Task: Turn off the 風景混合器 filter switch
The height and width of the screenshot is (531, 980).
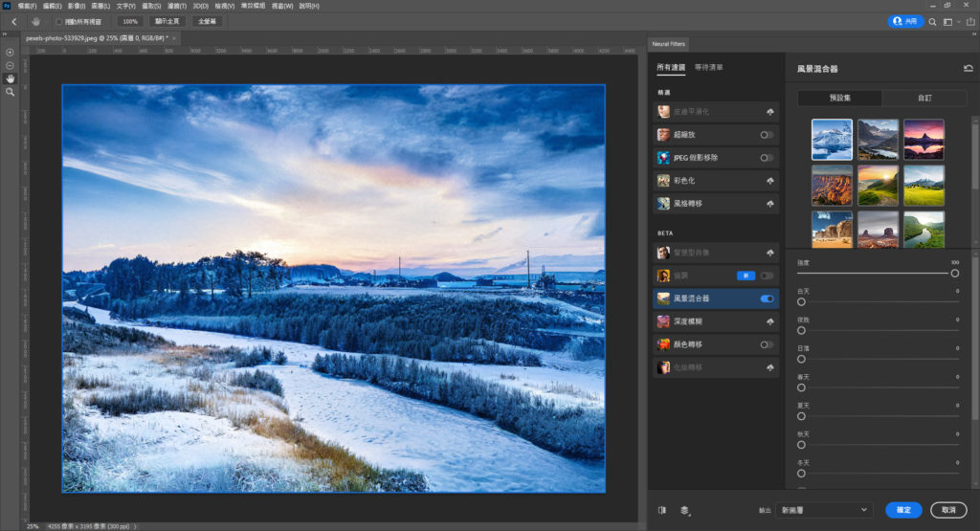Action: (767, 299)
